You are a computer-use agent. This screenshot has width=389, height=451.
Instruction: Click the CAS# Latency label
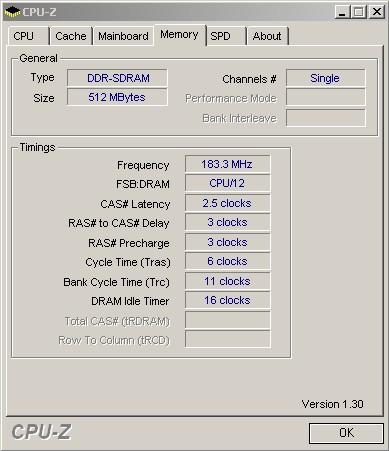click(135, 204)
